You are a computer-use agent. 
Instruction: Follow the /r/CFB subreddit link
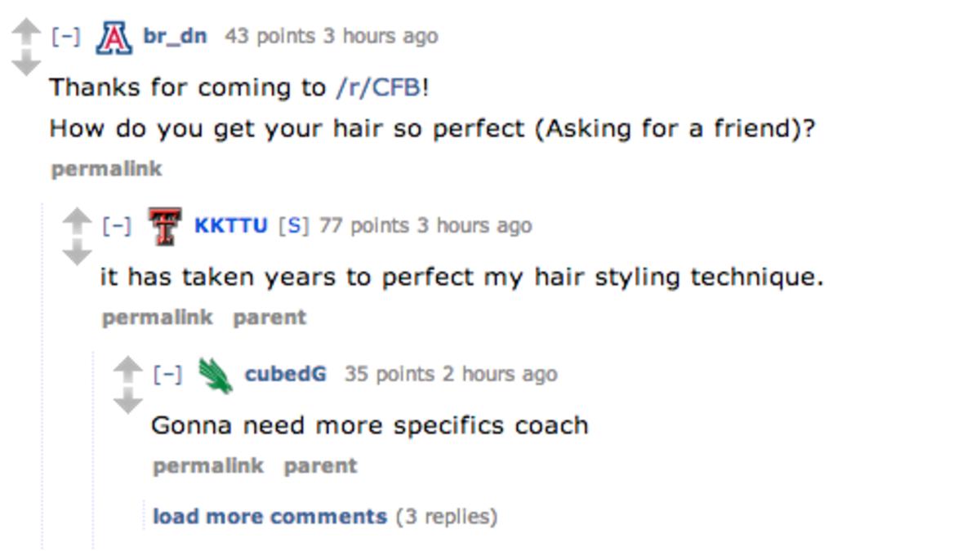pos(379,87)
